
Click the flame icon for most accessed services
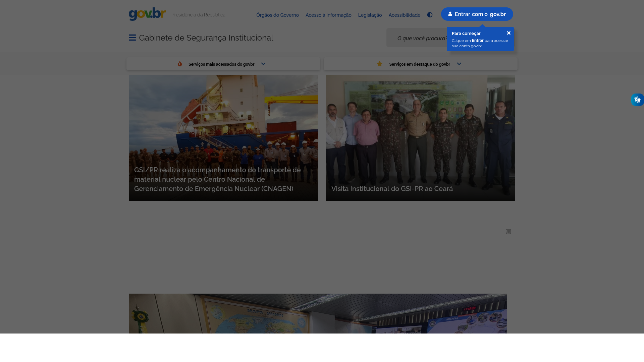click(180, 64)
